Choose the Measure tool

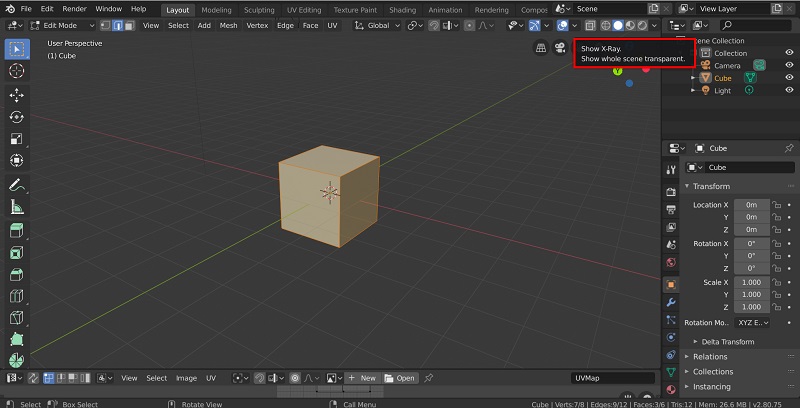coord(16,207)
